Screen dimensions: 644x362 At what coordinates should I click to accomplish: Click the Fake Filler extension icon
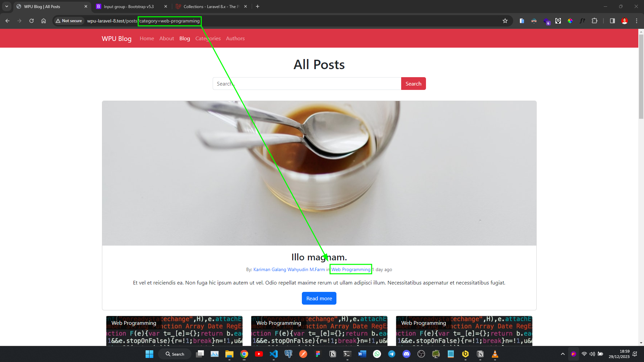(583, 21)
